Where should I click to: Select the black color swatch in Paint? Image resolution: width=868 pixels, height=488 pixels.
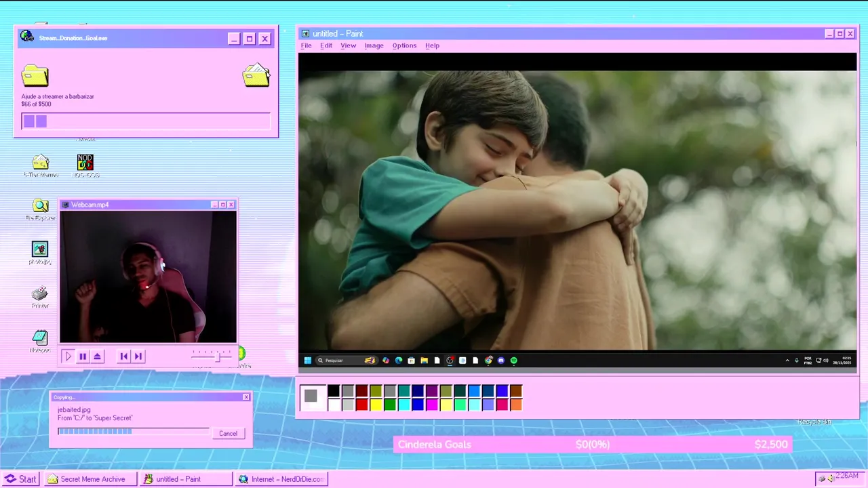coord(334,391)
